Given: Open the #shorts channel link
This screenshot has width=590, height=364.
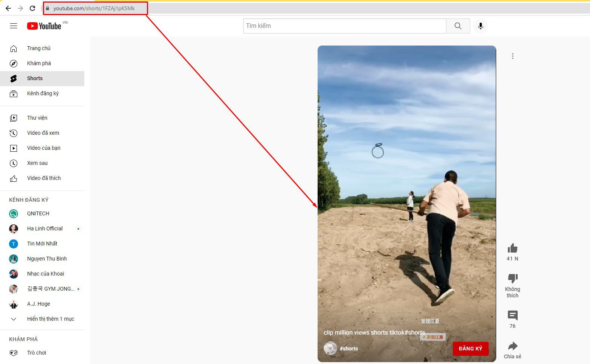Looking at the screenshot, I should [x=348, y=349].
